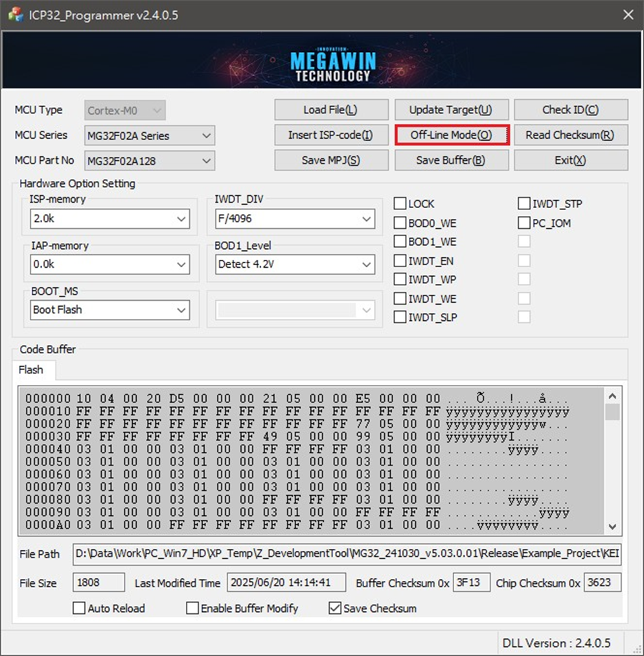Viewport: 644px width, 656px height.
Task: Close the ICP32_Programmer window
Action: tap(628, 15)
